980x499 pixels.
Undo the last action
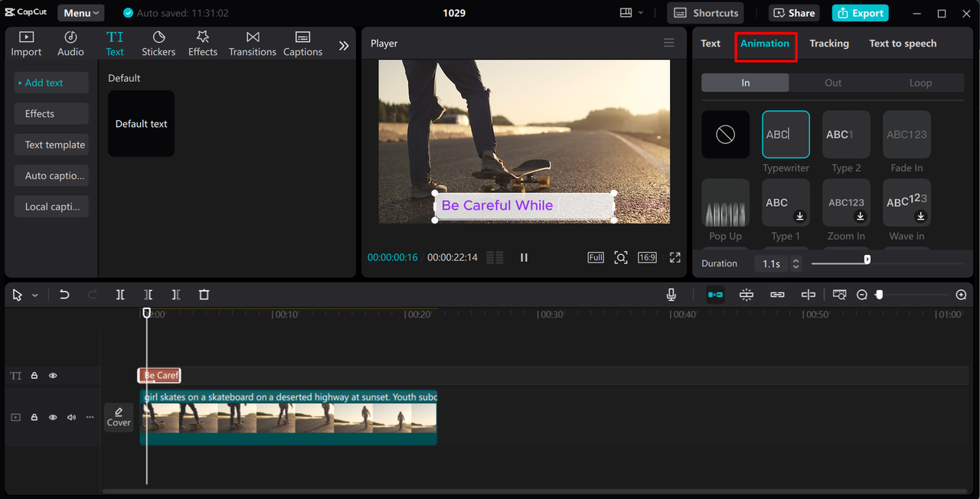click(64, 295)
